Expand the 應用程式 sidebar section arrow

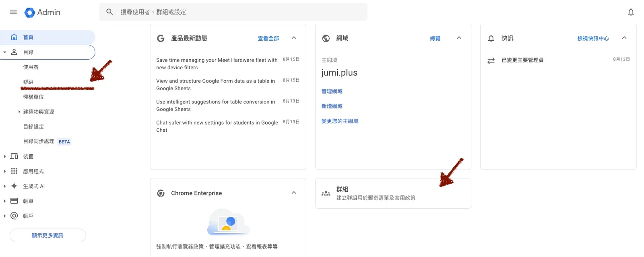(5, 171)
